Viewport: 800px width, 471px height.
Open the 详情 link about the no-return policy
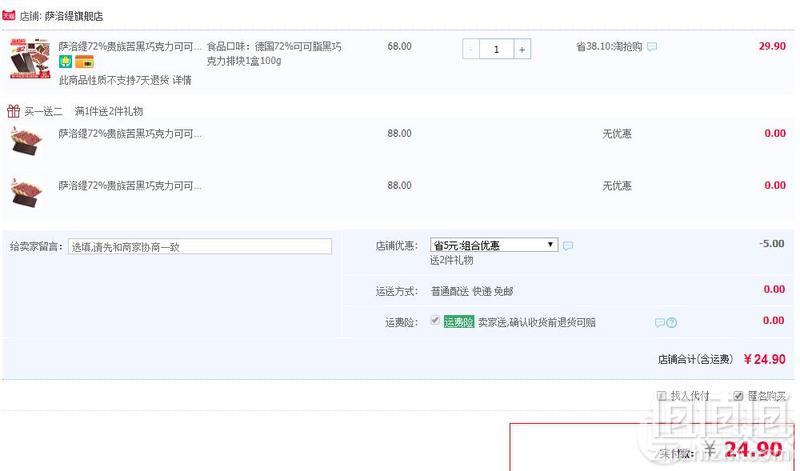tap(182, 80)
